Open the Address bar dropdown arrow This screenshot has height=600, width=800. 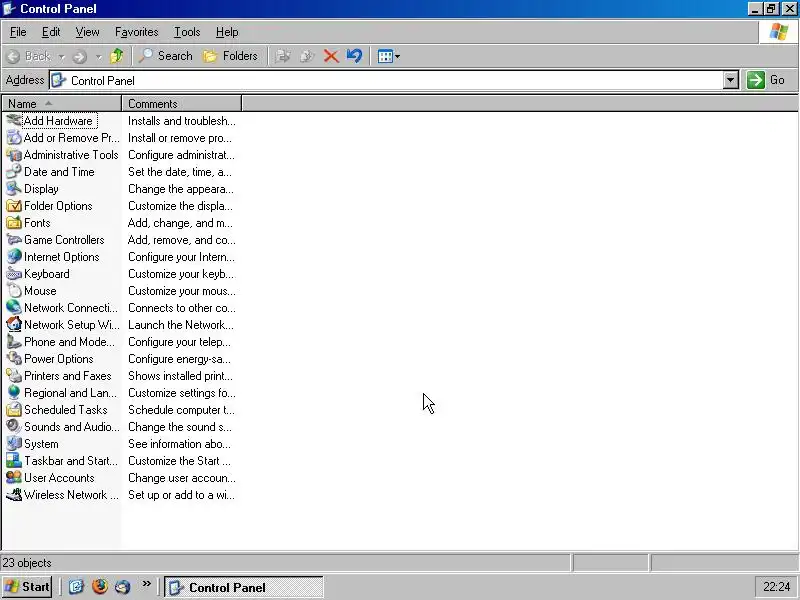pos(731,80)
